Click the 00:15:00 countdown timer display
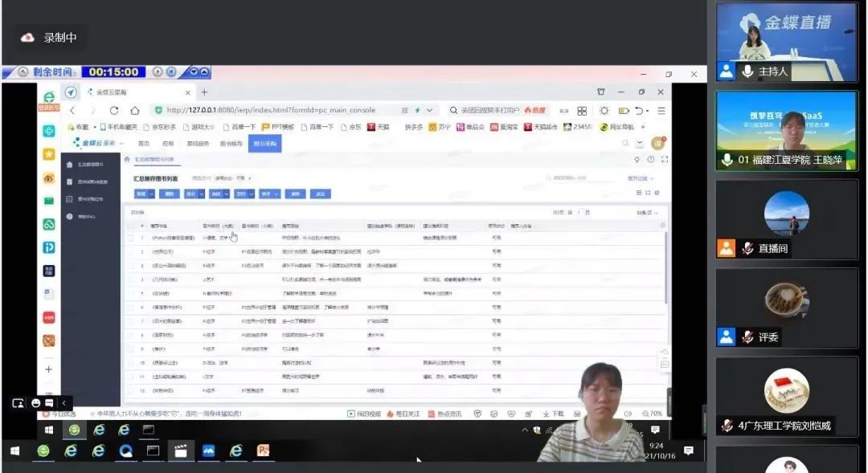Screen dimensions: 868x473 (x=113, y=72)
